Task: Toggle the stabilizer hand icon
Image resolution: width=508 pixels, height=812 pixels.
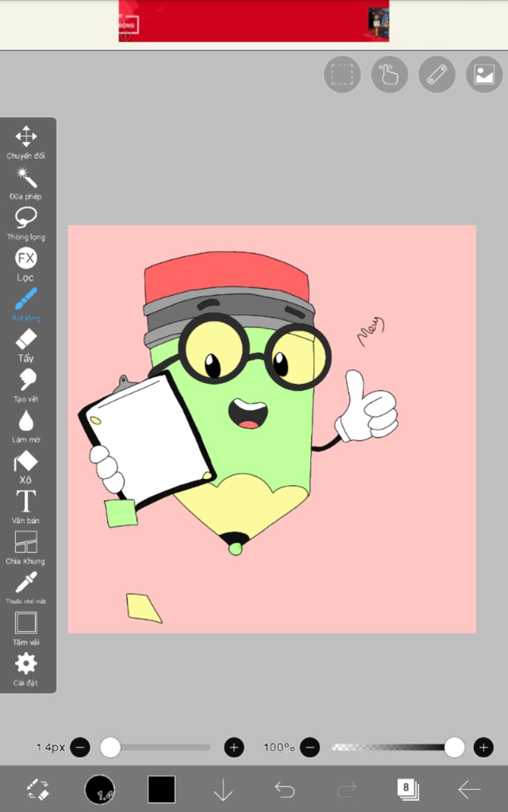Action: pos(389,74)
